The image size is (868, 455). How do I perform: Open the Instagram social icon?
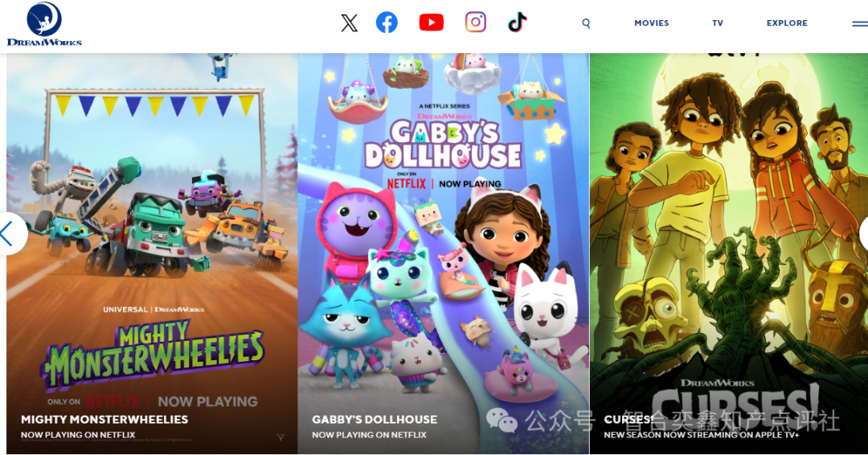point(476,23)
